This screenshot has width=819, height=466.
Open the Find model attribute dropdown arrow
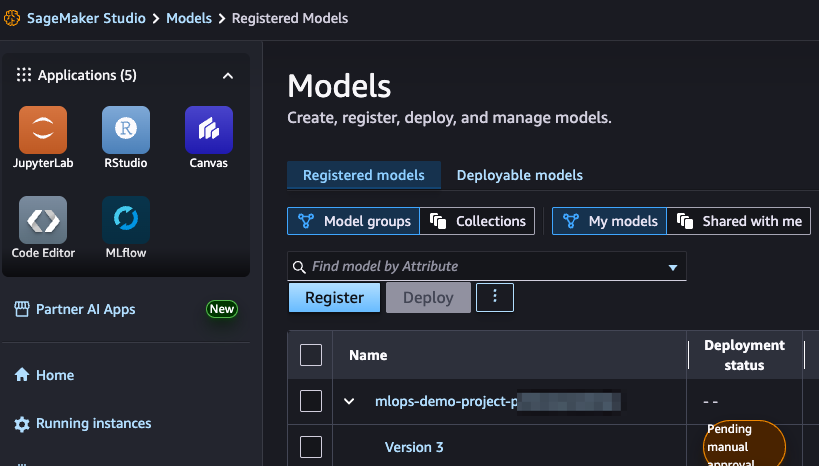pos(673,267)
